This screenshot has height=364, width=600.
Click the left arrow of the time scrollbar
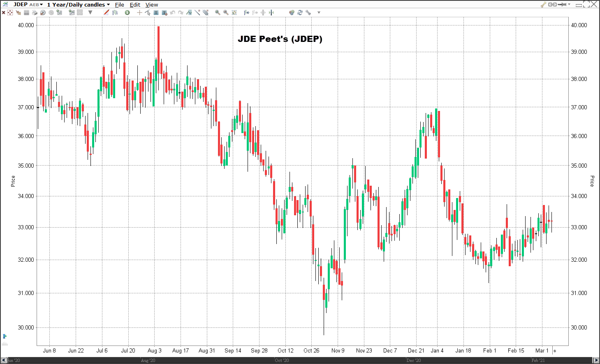click(4, 360)
